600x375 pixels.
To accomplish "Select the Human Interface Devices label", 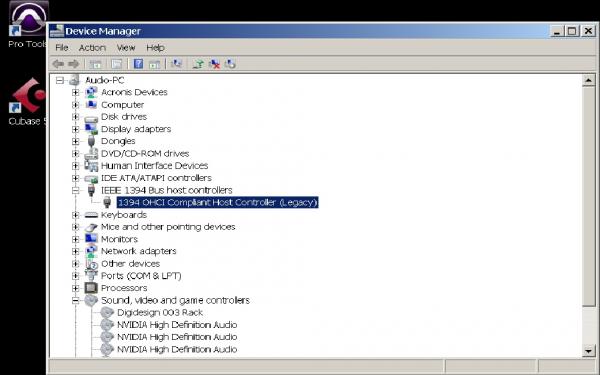I will click(155, 166).
